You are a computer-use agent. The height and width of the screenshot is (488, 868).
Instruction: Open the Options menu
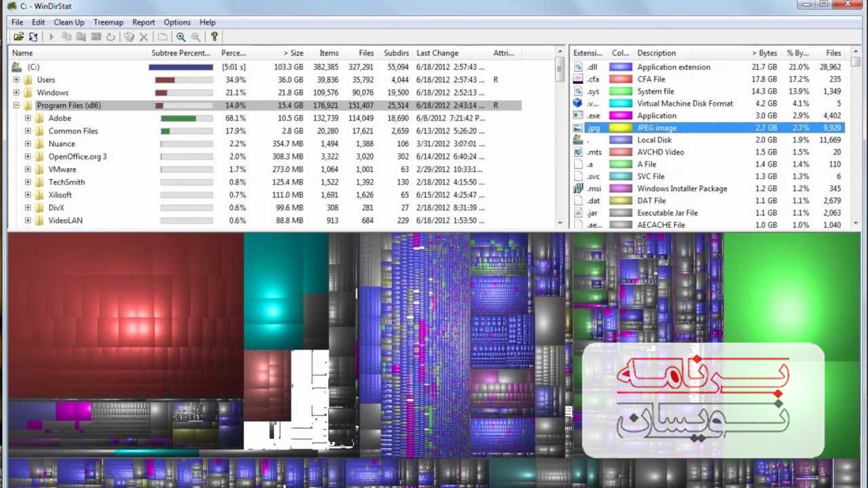click(177, 22)
